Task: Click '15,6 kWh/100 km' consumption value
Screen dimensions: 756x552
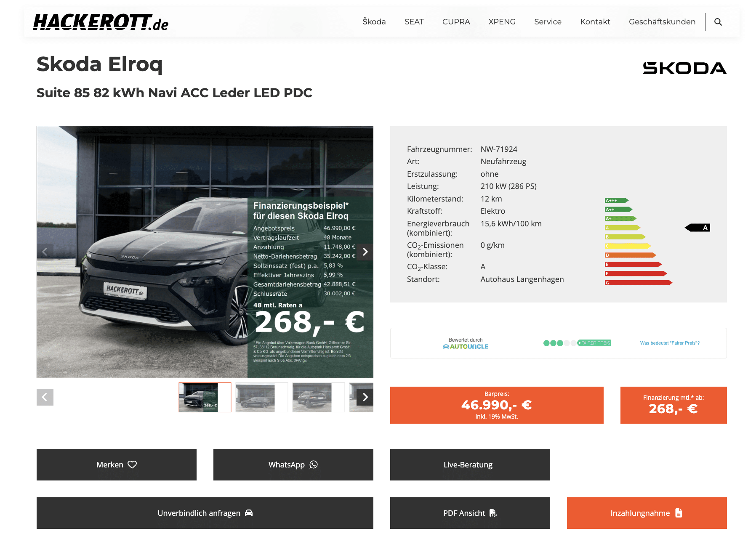Action: coord(511,224)
